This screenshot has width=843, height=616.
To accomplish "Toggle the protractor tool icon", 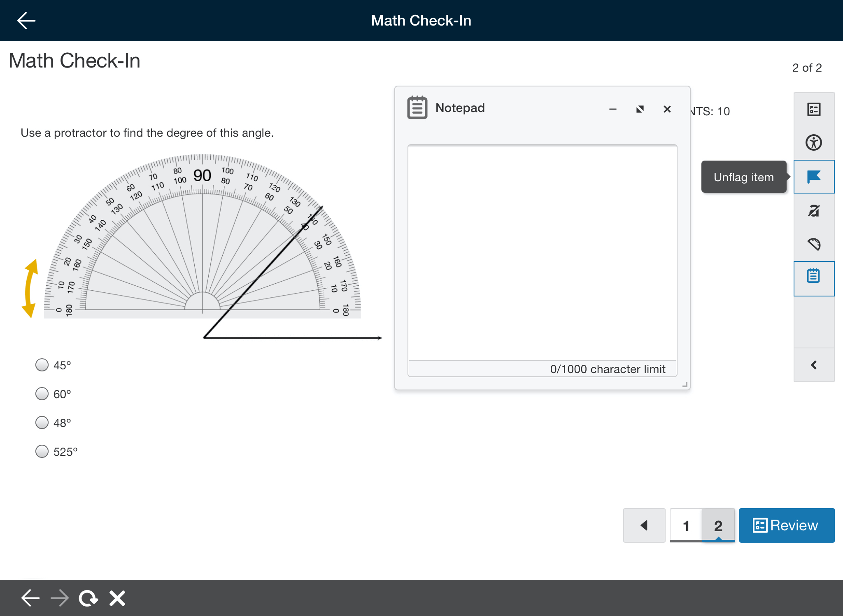I will tap(814, 244).
